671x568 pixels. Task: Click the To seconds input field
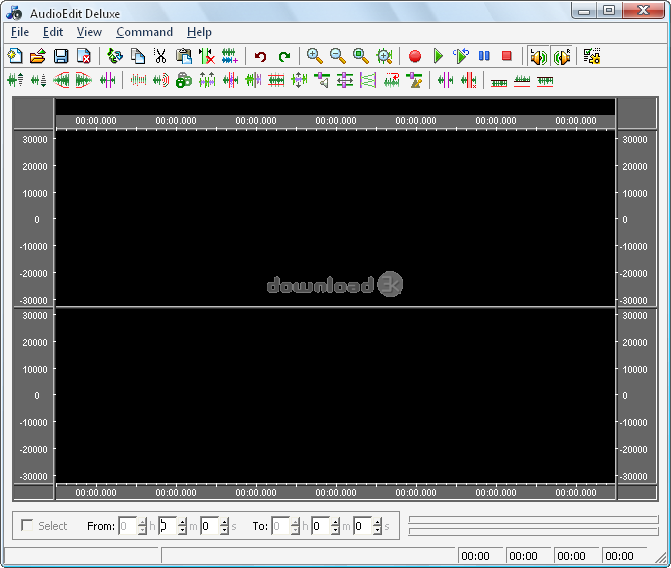tap(363, 526)
